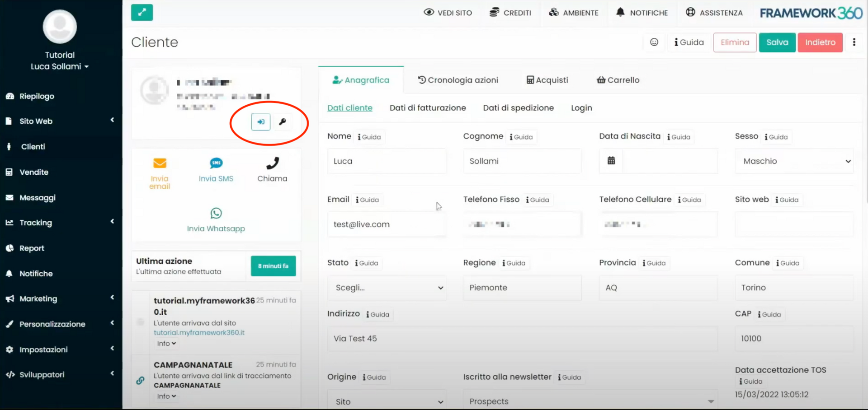Expand Info under tutorial.myframework360.it action
The height and width of the screenshot is (410, 868).
tap(165, 343)
